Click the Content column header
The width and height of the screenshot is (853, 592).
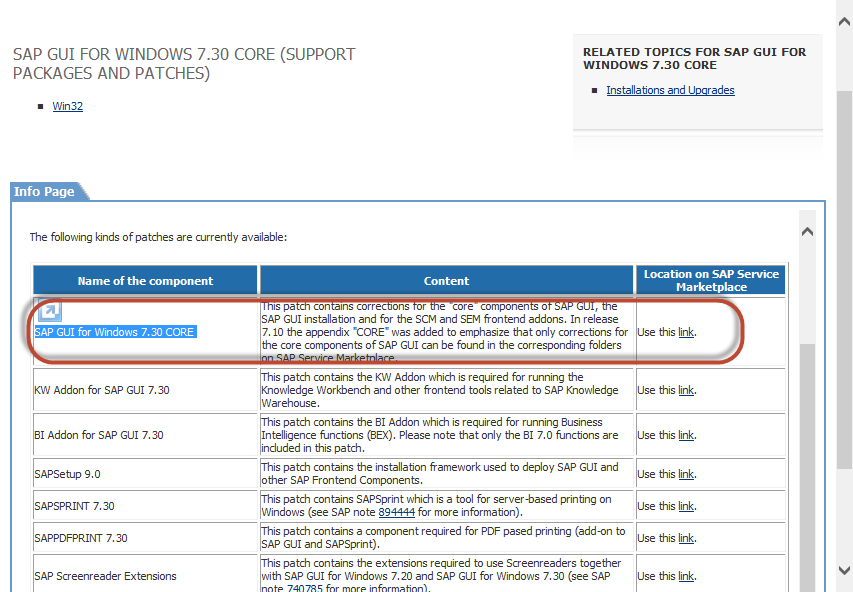[x=446, y=281]
